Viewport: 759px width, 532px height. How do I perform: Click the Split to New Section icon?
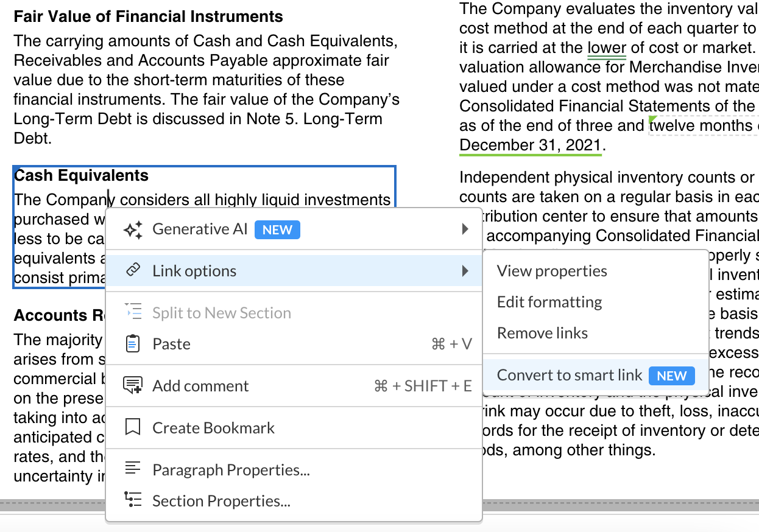tap(133, 312)
